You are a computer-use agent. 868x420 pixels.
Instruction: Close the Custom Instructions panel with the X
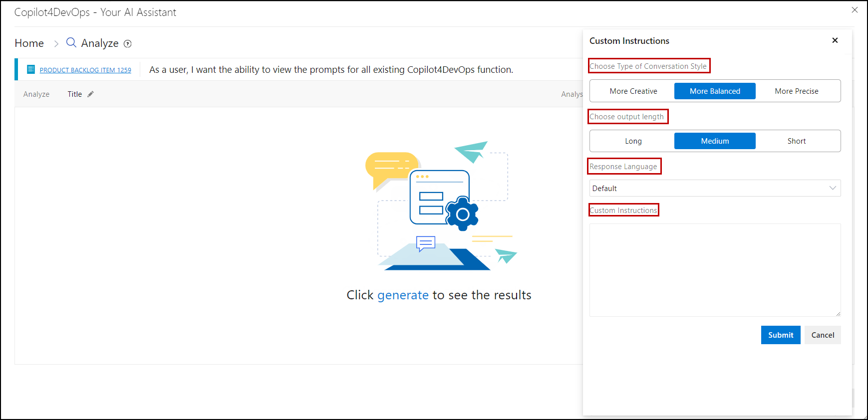835,40
